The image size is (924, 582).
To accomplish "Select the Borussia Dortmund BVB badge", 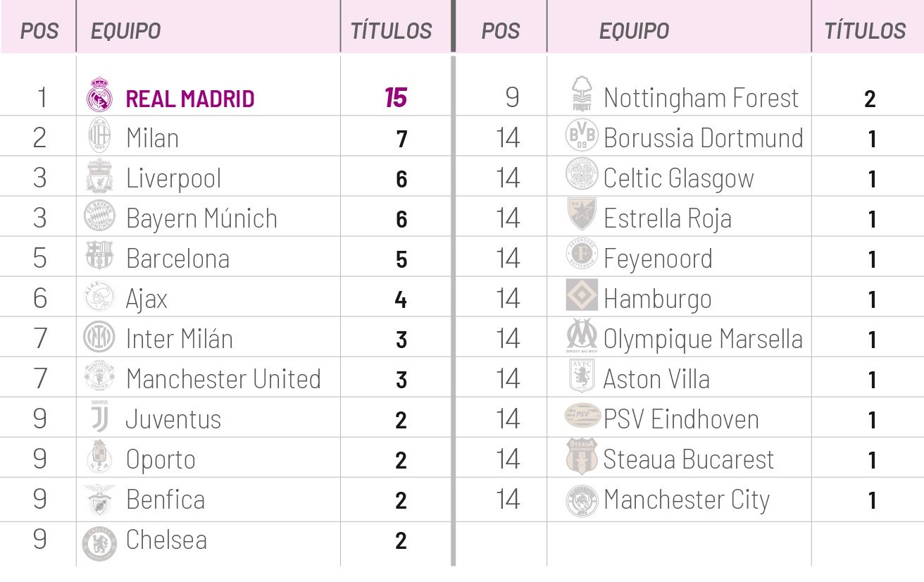I will pos(582,135).
